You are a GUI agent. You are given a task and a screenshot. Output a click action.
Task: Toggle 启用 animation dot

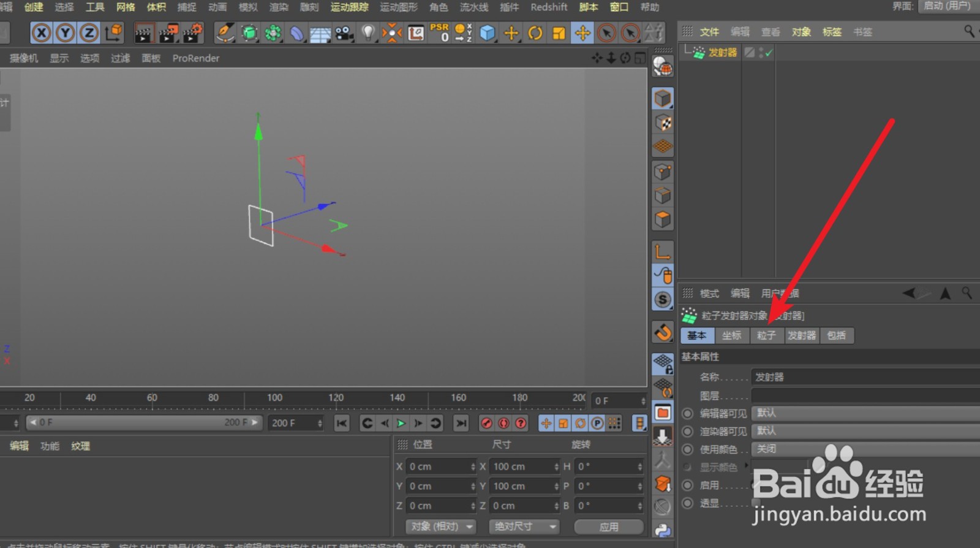(x=688, y=485)
